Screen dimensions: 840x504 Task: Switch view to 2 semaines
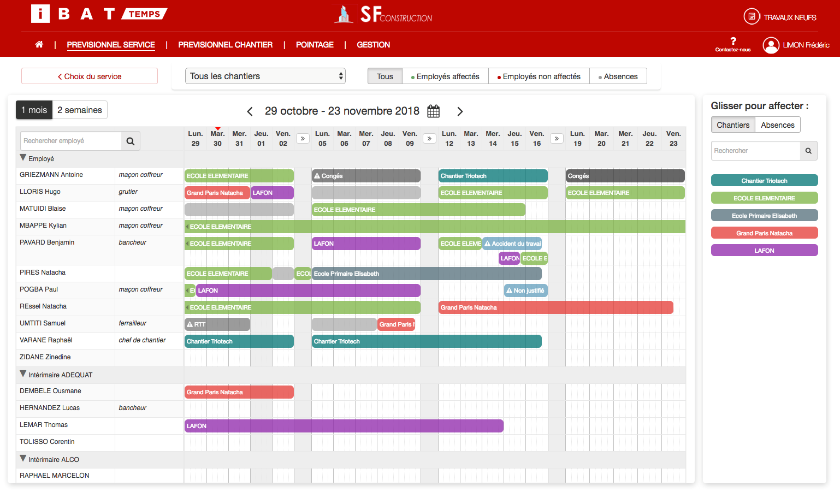pyautogui.click(x=80, y=110)
